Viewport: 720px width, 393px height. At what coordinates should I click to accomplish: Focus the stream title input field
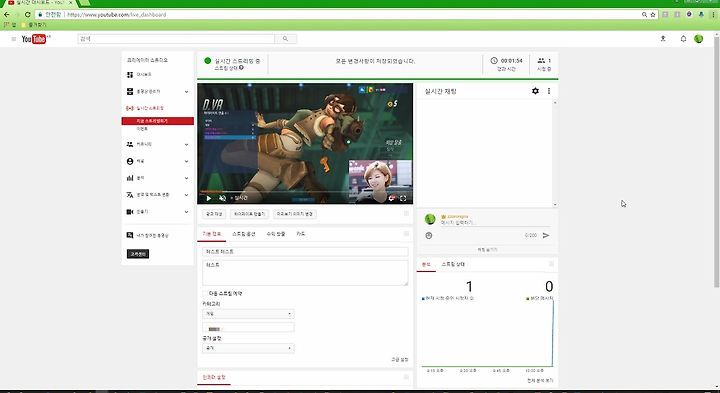click(x=305, y=252)
